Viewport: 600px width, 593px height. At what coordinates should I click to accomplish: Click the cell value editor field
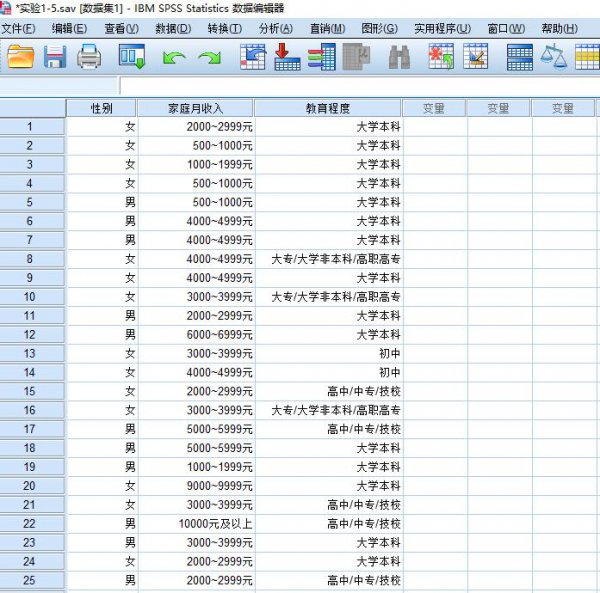(x=360, y=86)
